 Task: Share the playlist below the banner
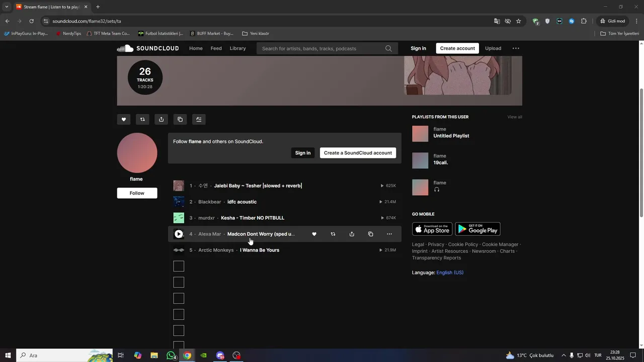click(x=161, y=119)
